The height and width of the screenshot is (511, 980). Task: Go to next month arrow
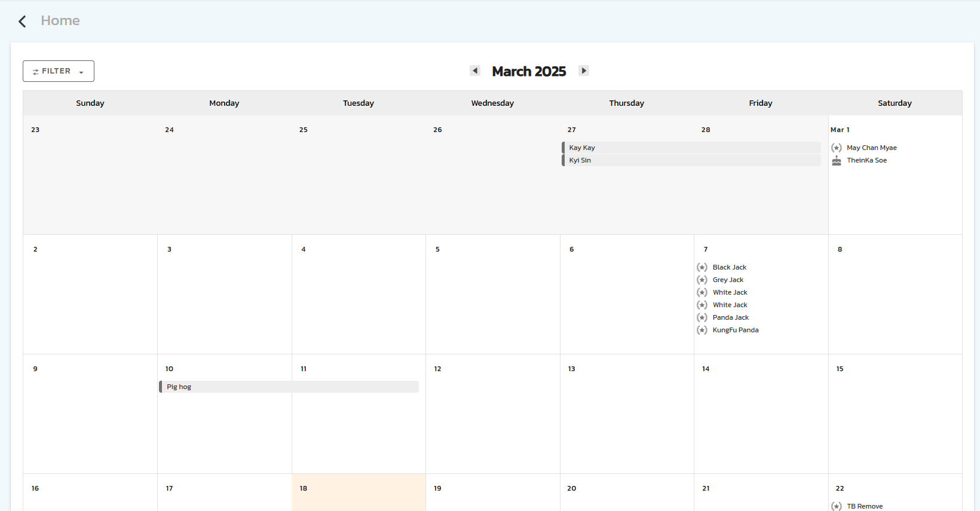pyautogui.click(x=584, y=71)
